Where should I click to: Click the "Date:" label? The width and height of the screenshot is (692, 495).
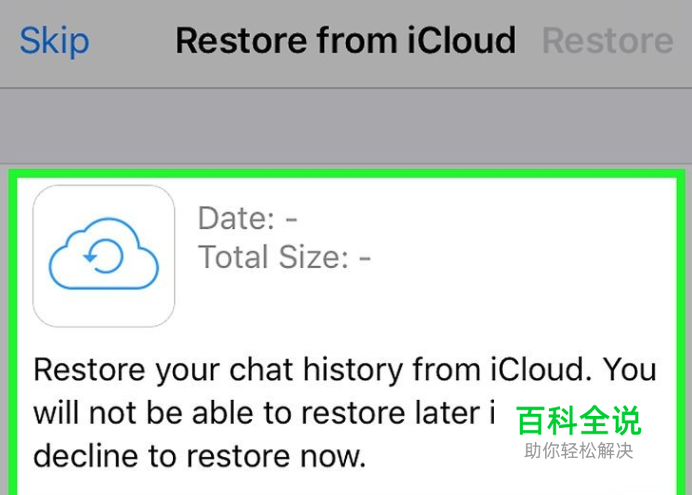tap(236, 218)
